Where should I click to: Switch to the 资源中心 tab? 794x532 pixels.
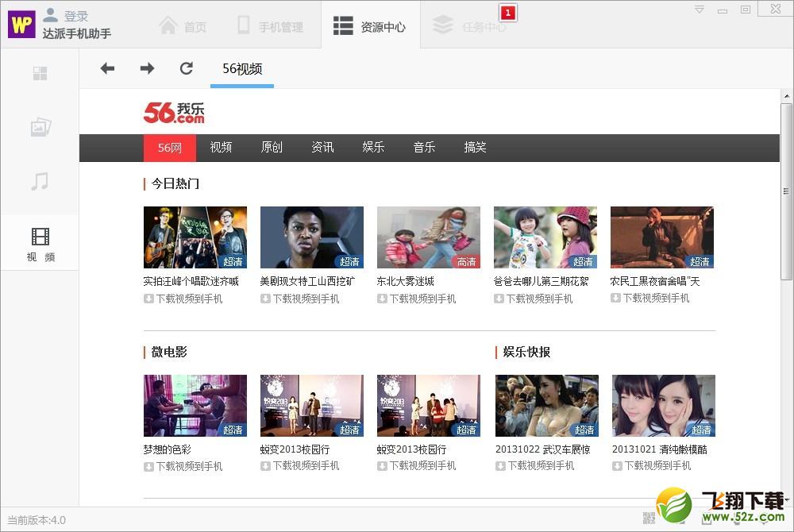pos(370,25)
